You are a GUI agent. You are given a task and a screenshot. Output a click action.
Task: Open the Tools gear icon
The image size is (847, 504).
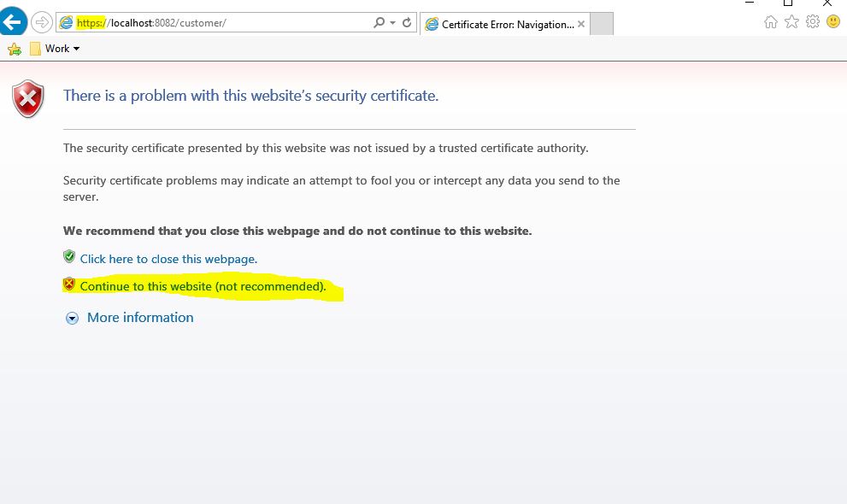pyautogui.click(x=812, y=23)
